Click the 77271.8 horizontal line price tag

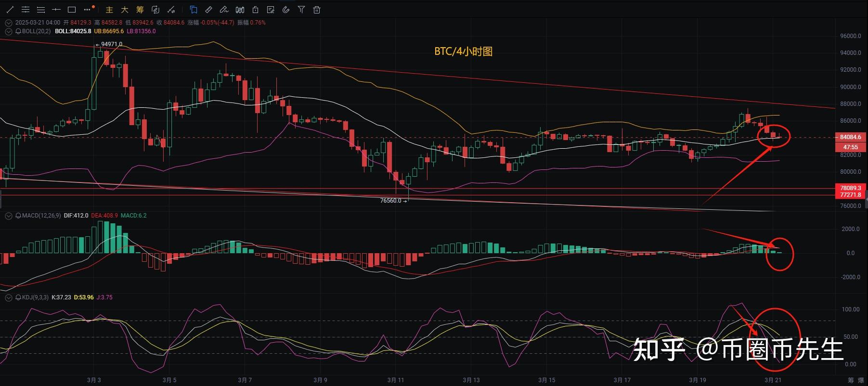[x=851, y=195]
